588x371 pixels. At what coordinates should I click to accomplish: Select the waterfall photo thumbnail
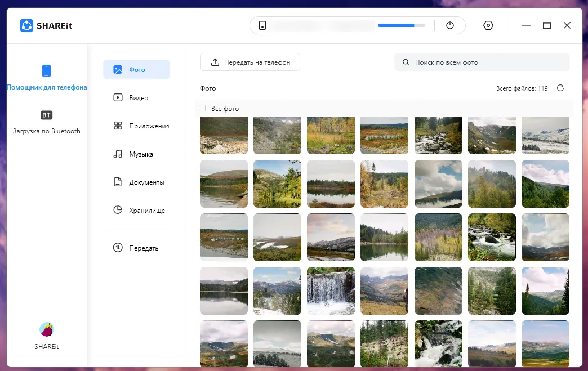[x=331, y=290]
